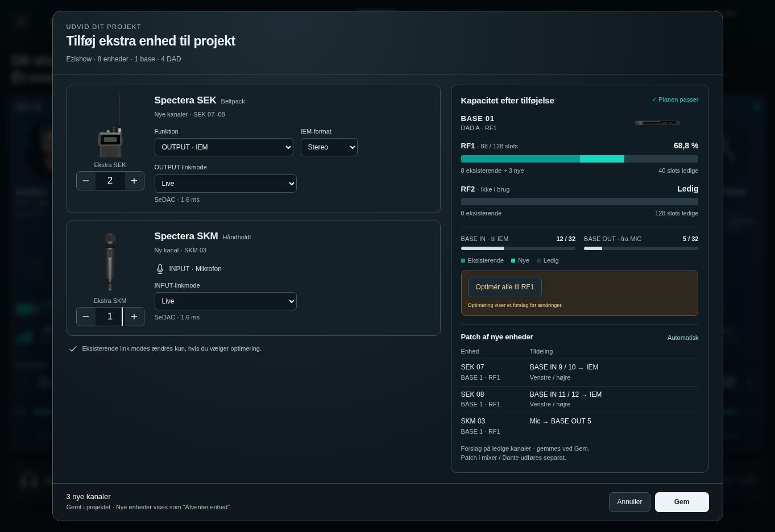Screen dimensions: 775x532
Task: Decrease Ekstra SEK count with minus button
Action: pyautogui.click(x=86, y=181)
